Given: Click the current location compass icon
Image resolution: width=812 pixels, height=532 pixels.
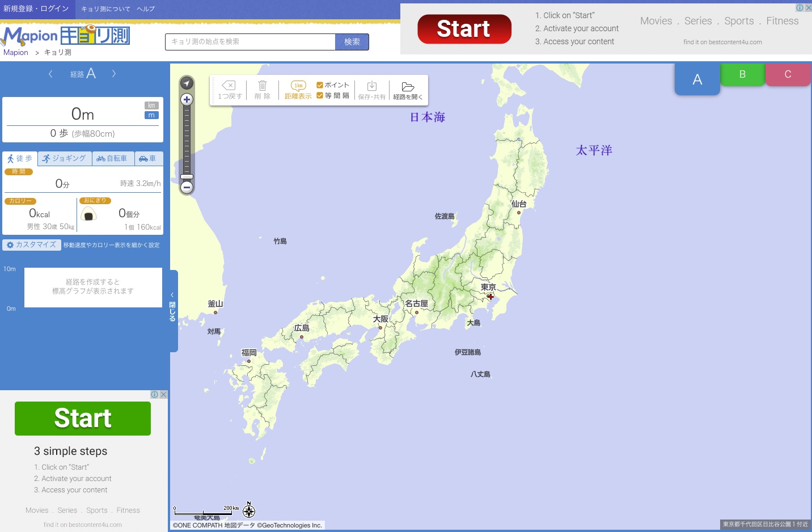Looking at the screenshot, I should [187, 83].
